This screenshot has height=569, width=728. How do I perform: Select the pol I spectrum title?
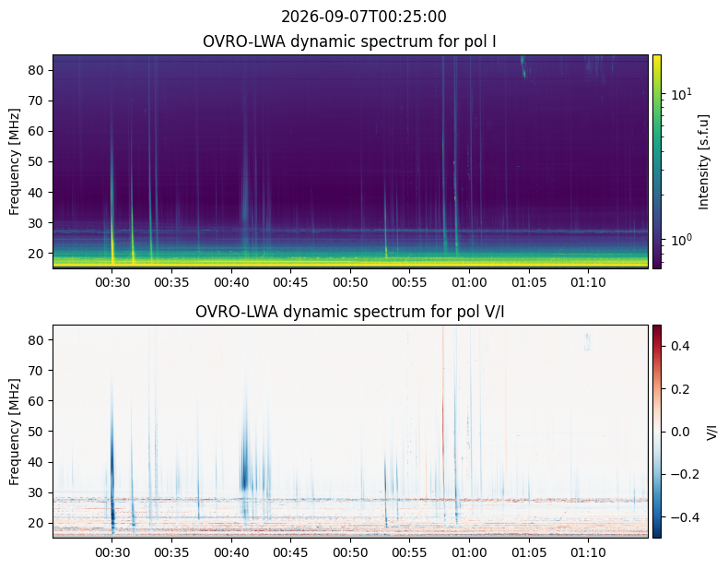pos(349,41)
